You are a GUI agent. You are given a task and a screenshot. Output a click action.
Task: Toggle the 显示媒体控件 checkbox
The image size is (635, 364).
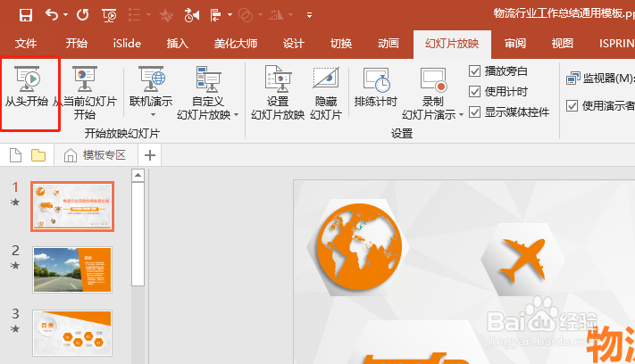pyautogui.click(x=474, y=112)
